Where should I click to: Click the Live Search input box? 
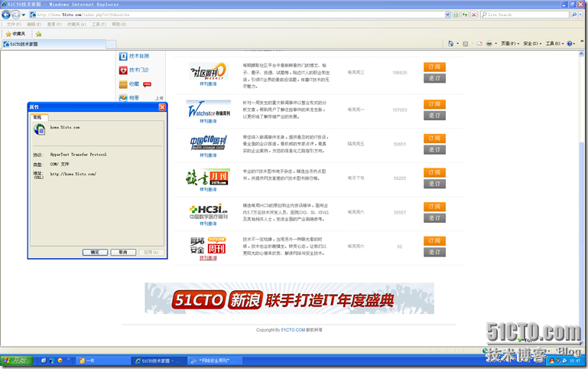coord(525,15)
